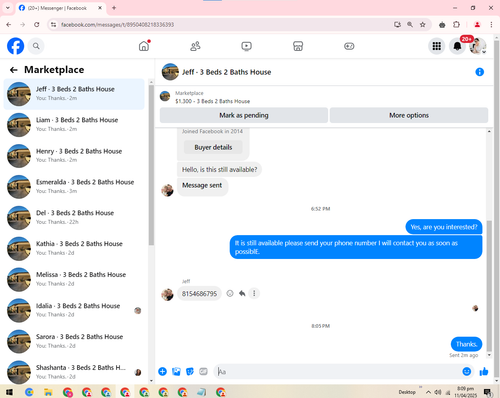Open the Gaming controller icon
Image resolution: width=500 pixels, height=398 pixels.
click(x=349, y=46)
